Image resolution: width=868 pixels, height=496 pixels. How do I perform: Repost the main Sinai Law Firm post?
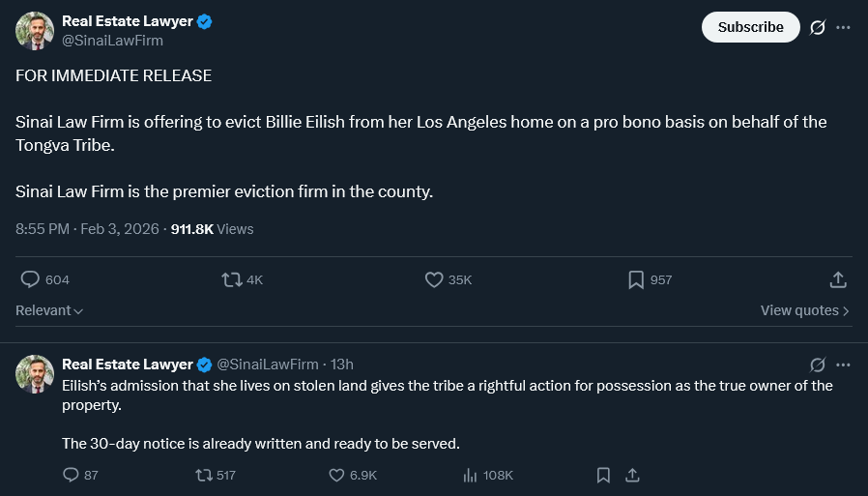click(232, 279)
